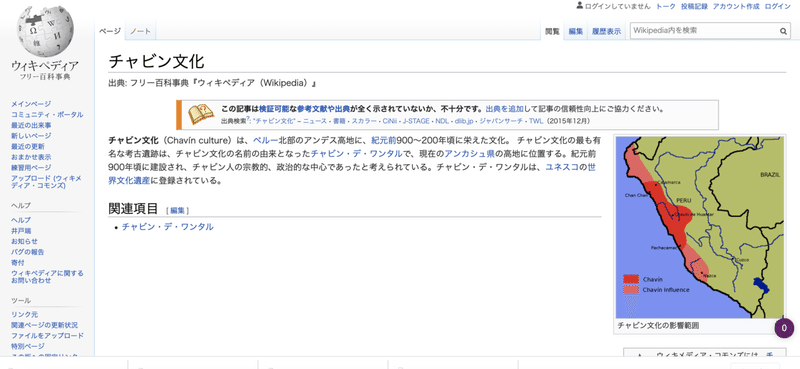Switch to the ページ tab

pyautogui.click(x=110, y=31)
